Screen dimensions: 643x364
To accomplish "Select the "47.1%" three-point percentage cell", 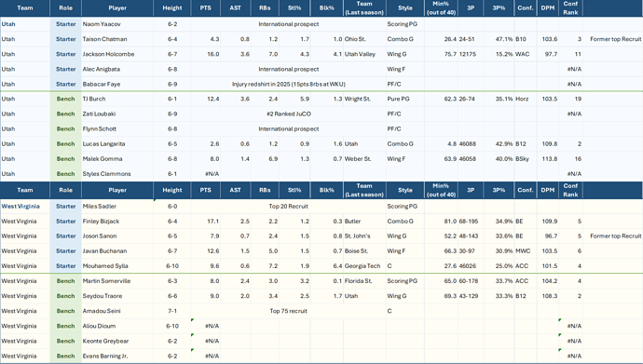I will click(x=499, y=39).
